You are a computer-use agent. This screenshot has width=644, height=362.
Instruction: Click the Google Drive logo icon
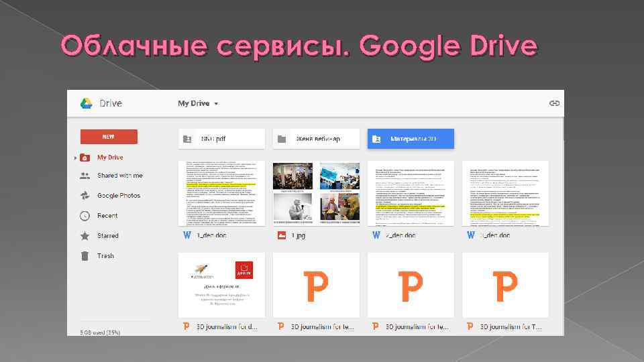(87, 103)
